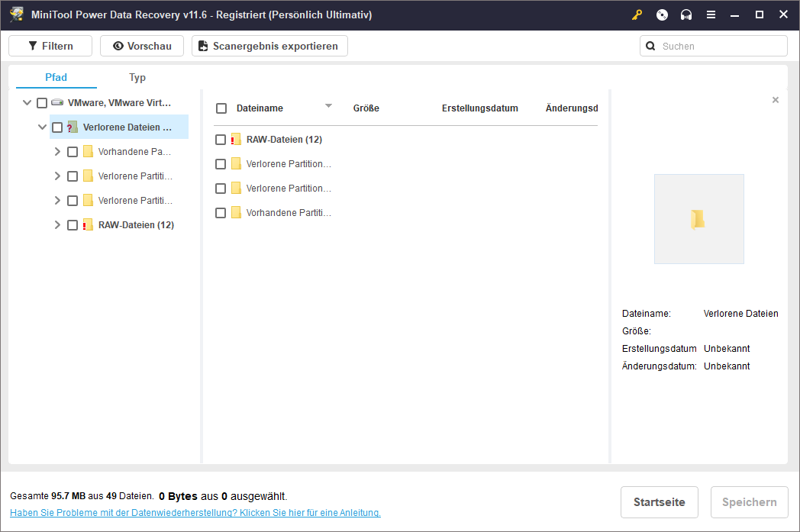Toggle the select-all checkbox beside Dateiname header
The height and width of the screenshot is (532, 800).
[221, 108]
